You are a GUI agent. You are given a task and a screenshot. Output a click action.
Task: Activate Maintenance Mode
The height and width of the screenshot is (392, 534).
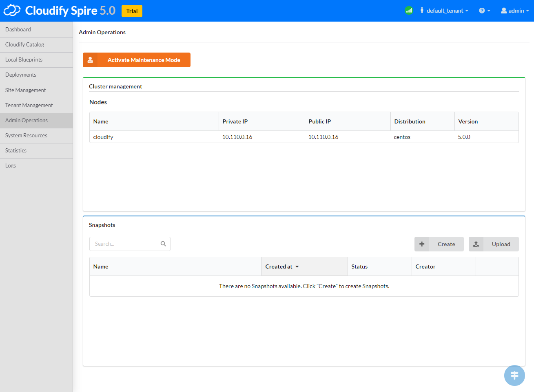[137, 60]
